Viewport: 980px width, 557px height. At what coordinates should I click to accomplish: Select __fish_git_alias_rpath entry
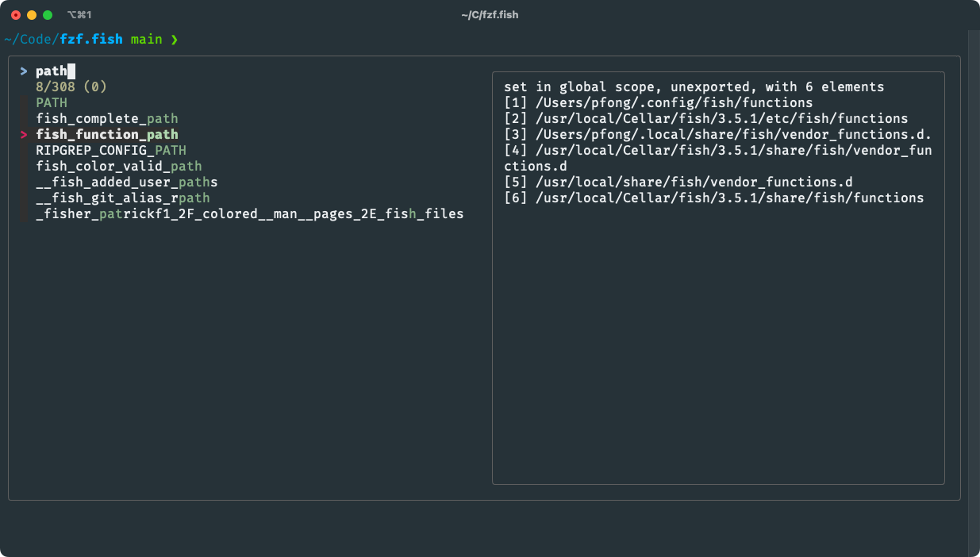[x=123, y=198]
